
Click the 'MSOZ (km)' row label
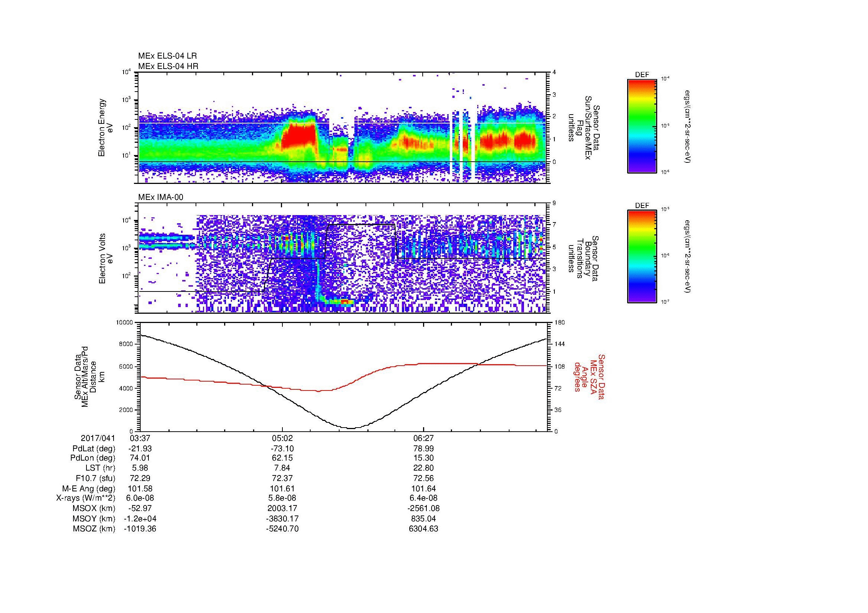click(x=94, y=529)
